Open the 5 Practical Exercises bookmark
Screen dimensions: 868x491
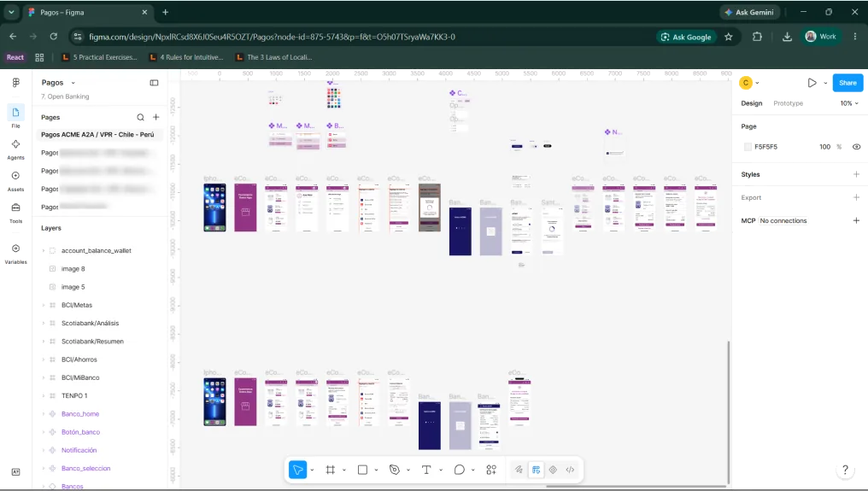(100, 57)
